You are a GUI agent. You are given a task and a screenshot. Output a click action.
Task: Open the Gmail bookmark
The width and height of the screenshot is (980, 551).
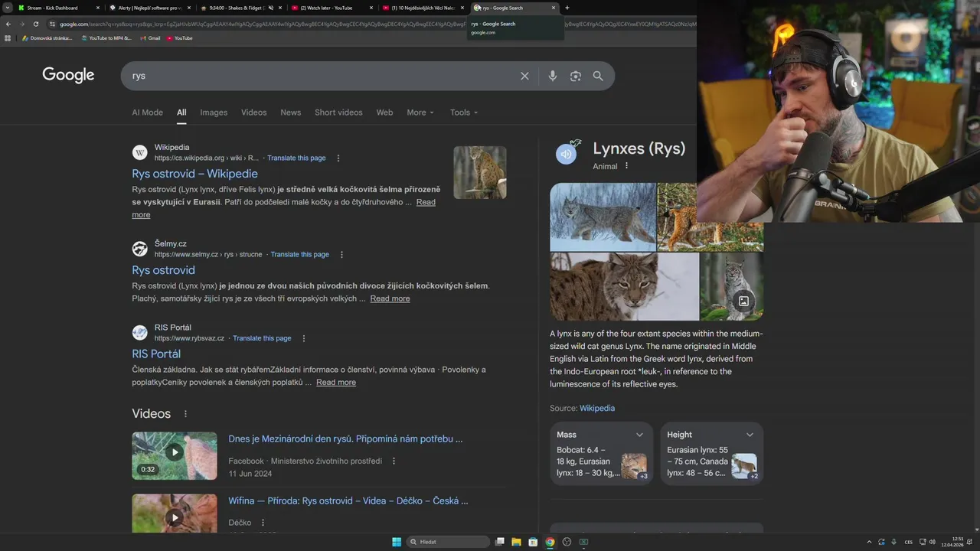[150, 38]
